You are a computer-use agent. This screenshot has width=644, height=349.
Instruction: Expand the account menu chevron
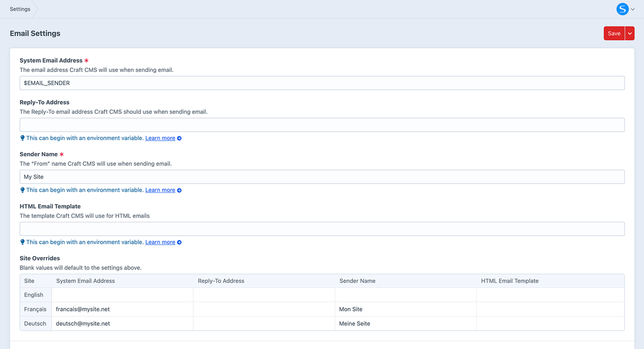coord(633,10)
